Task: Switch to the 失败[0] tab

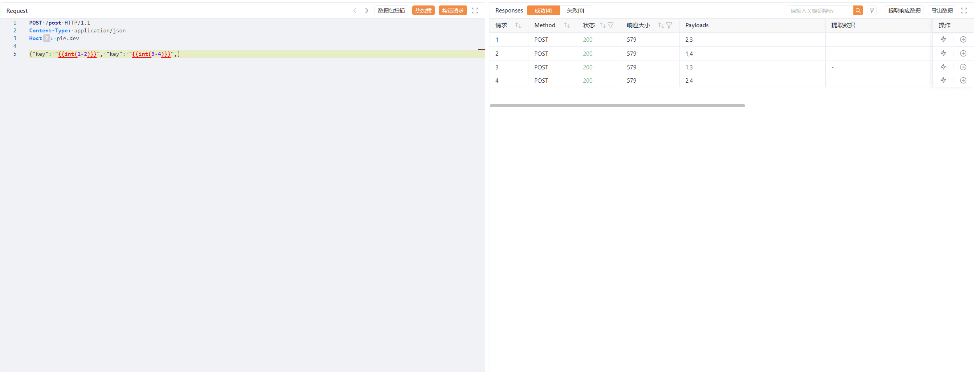Action: (575, 11)
